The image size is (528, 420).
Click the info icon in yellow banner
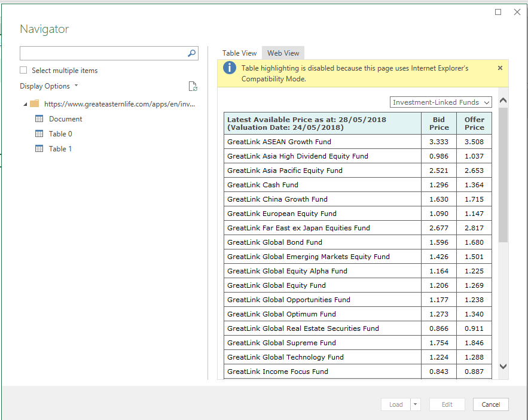(229, 68)
